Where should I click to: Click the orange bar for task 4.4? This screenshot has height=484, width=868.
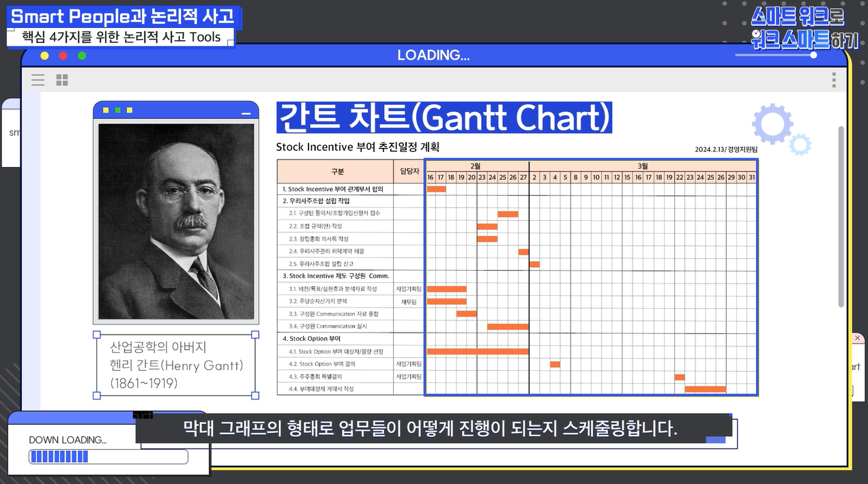click(x=706, y=389)
